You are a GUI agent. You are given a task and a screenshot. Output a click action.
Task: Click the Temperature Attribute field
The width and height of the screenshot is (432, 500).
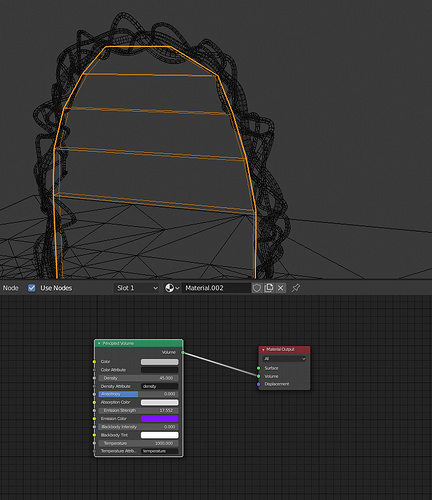tap(159, 451)
